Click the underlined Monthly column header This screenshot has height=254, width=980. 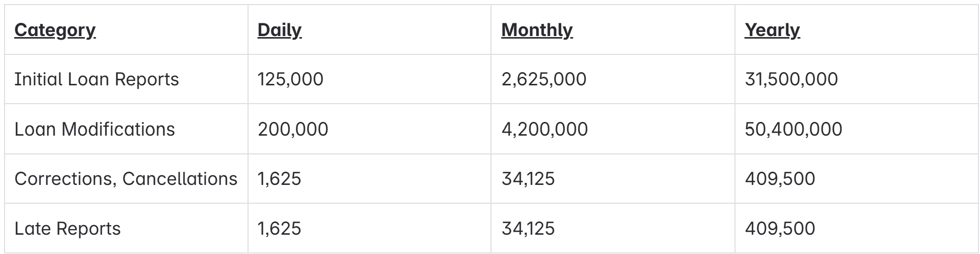[x=537, y=30]
